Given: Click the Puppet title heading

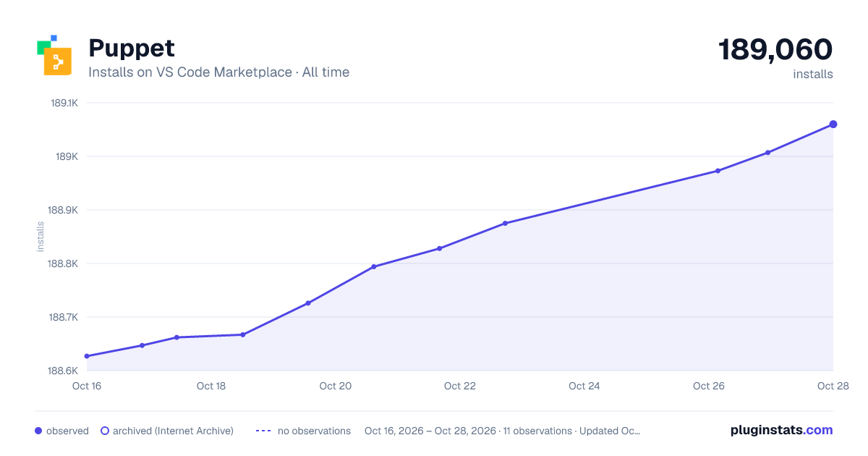Looking at the screenshot, I should (132, 48).
